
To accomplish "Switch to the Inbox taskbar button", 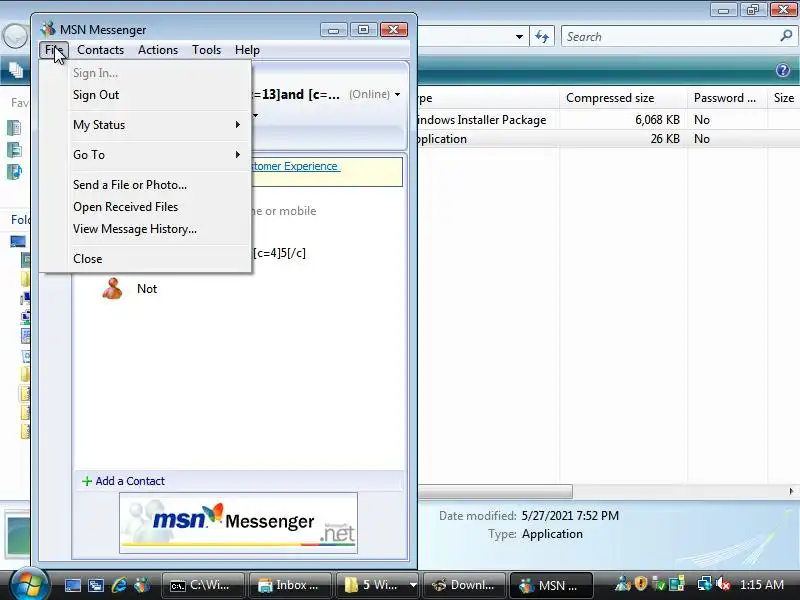I will point(290,585).
